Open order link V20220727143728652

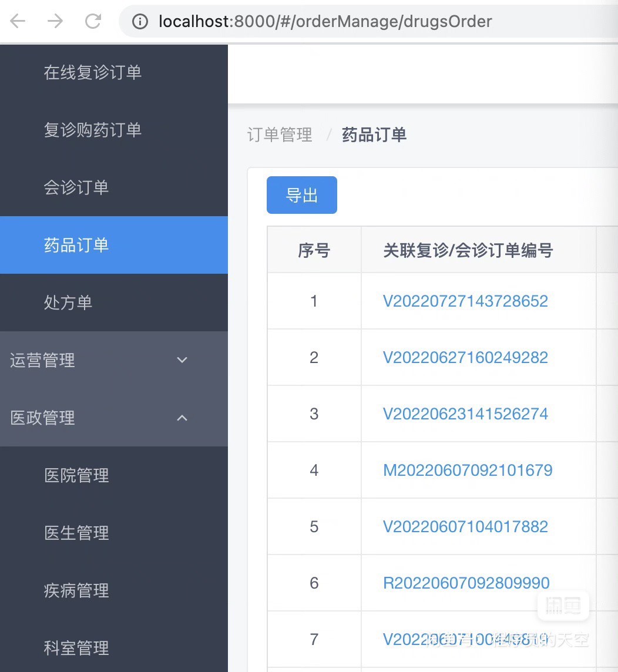465,301
